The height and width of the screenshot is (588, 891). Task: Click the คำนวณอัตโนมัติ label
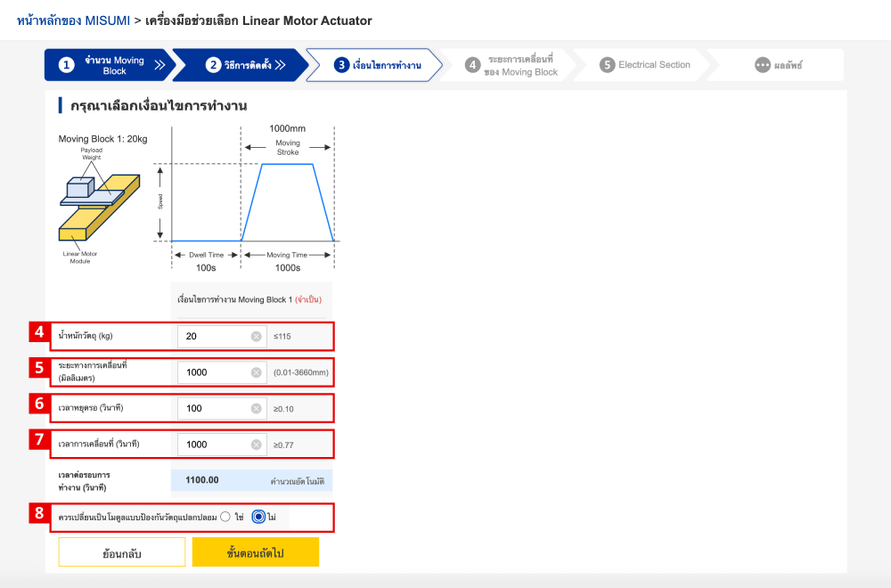298,481
